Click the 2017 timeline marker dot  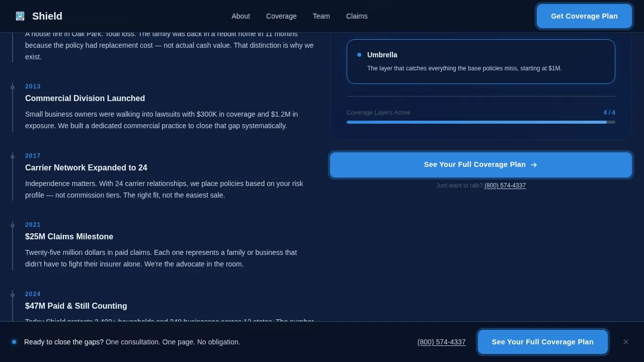[13, 157]
